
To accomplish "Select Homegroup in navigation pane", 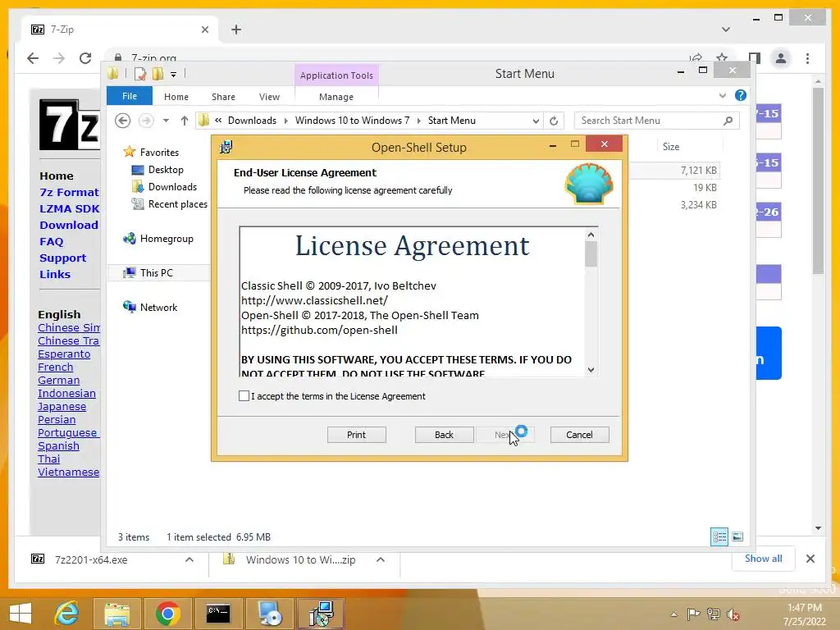I will (x=166, y=239).
